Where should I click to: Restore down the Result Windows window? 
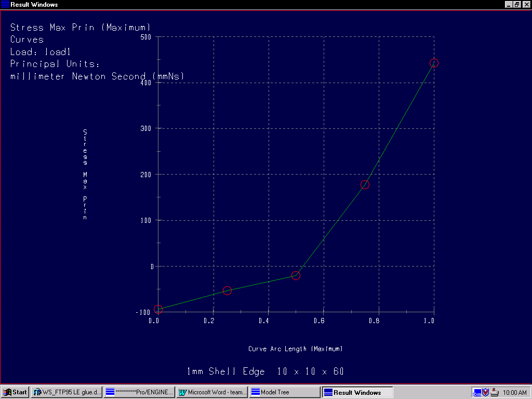[517, 4]
